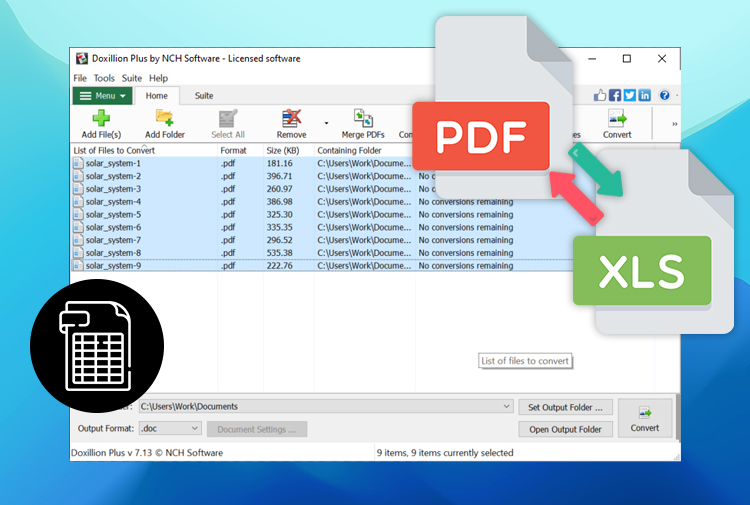Click the size value 222.76
The width and height of the screenshot is (750, 505).
pyautogui.click(x=279, y=265)
